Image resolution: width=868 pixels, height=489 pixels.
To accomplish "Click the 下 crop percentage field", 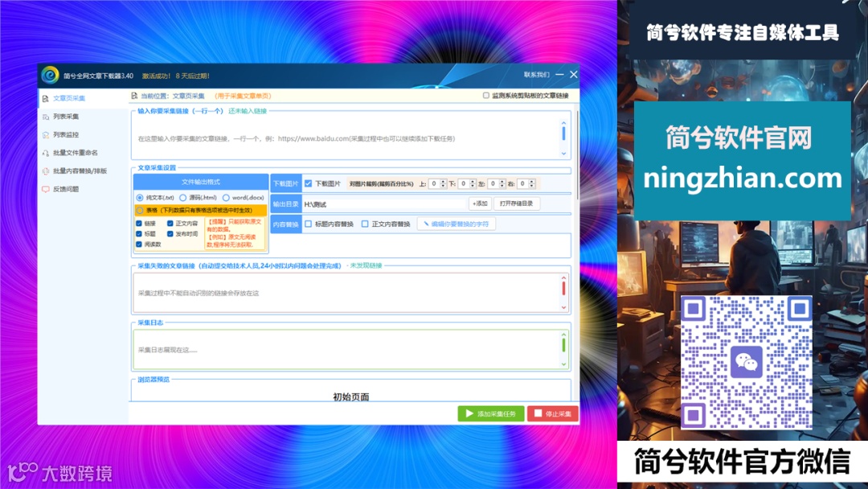I will point(464,183).
